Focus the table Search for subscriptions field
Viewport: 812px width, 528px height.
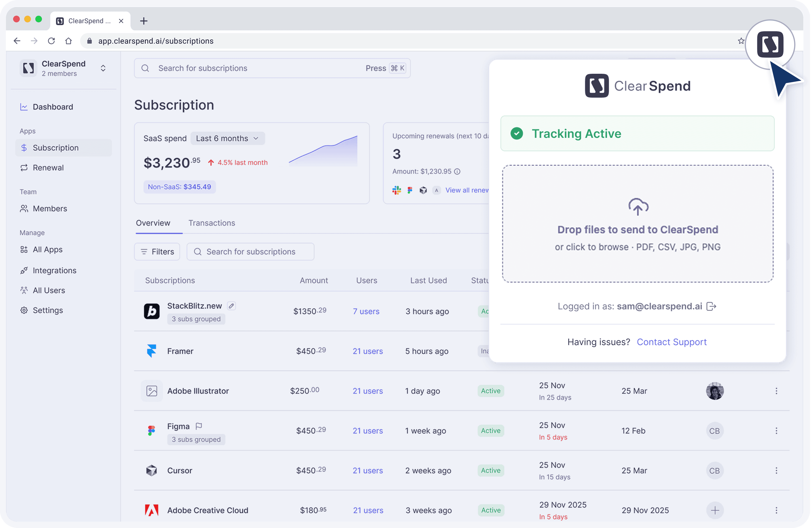point(250,252)
